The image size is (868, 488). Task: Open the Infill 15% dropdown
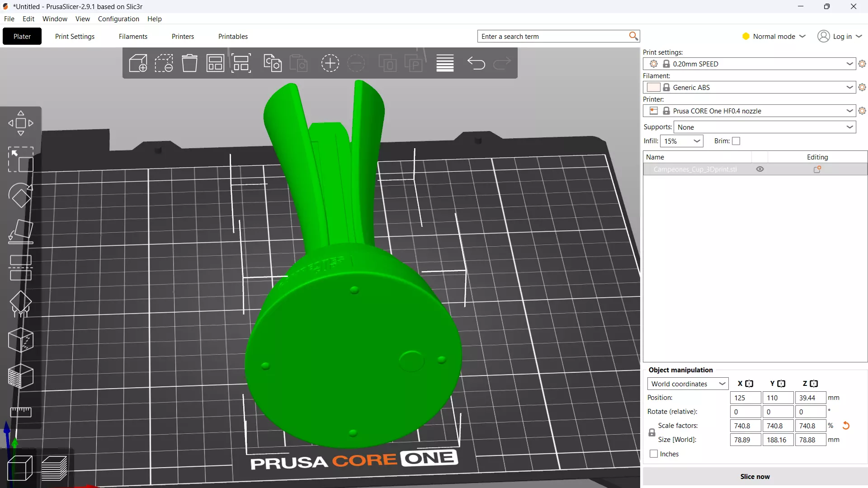point(682,141)
